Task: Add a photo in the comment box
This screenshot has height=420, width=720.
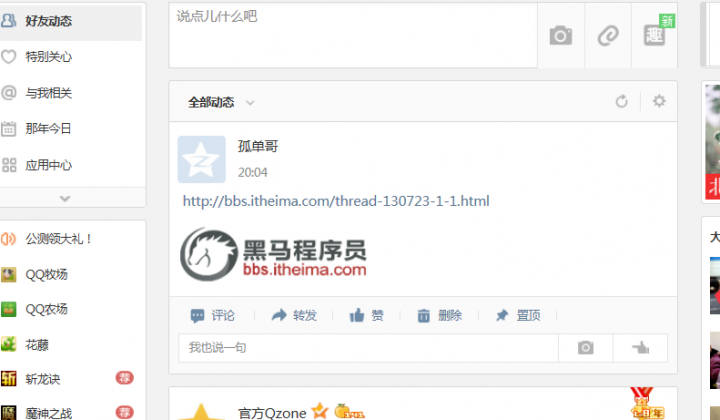Action: click(585, 347)
